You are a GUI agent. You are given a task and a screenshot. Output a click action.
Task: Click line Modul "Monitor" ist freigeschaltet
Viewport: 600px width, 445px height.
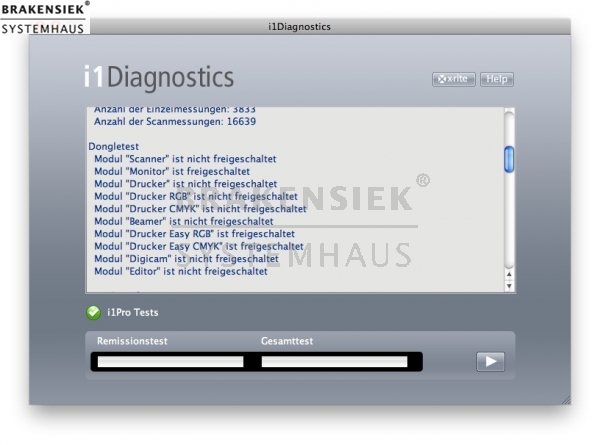pyautogui.click(x=172, y=171)
